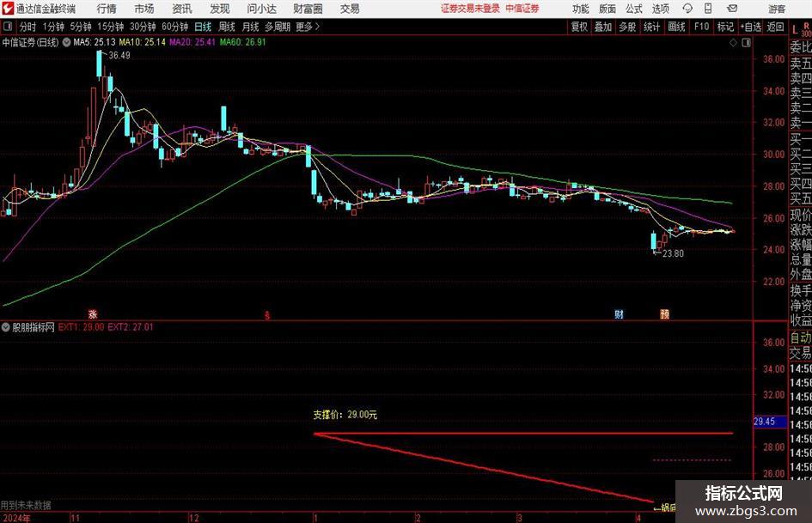
Task: Click the 叠加 overlay button
Action: [x=603, y=27]
